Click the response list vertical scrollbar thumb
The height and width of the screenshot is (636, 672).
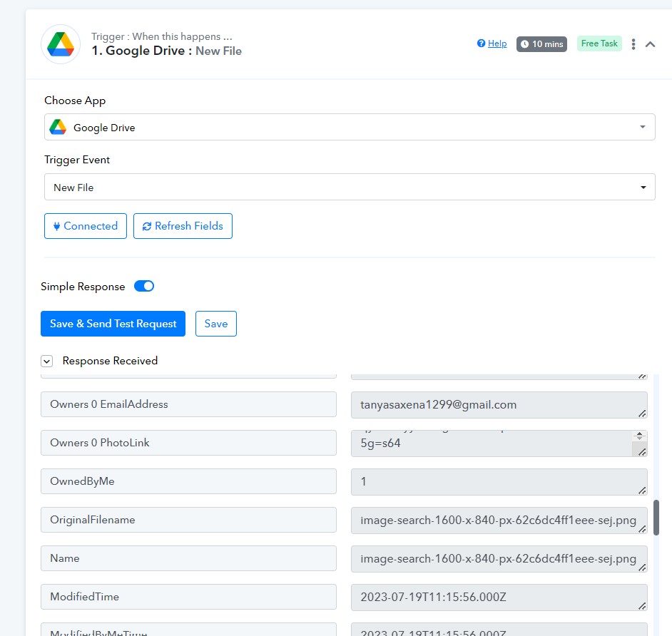tap(656, 518)
